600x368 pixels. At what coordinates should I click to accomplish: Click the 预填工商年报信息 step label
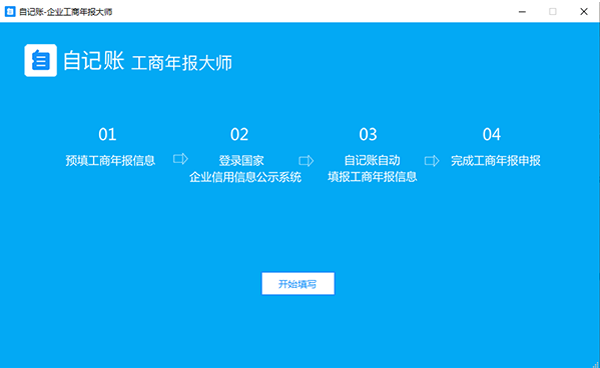(110, 160)
